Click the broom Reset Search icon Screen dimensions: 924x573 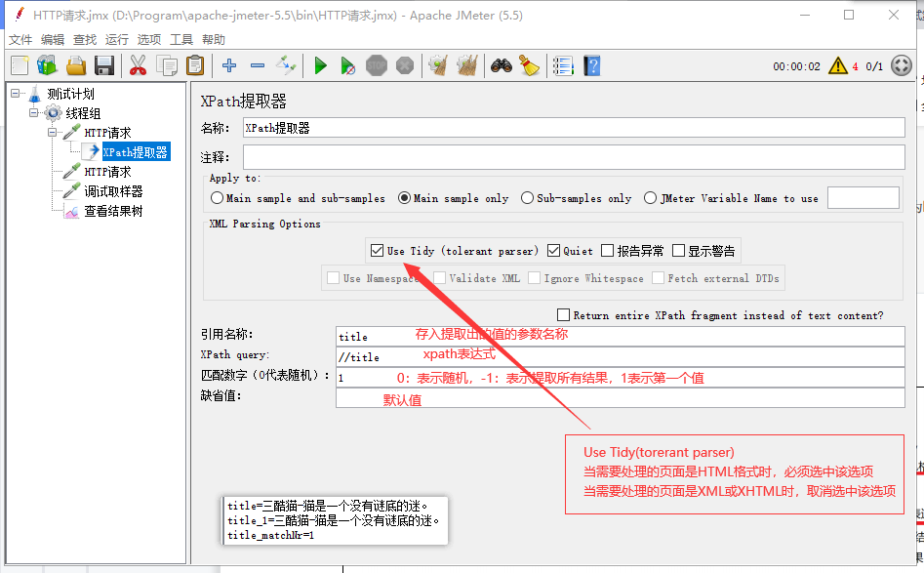point(529,65)
